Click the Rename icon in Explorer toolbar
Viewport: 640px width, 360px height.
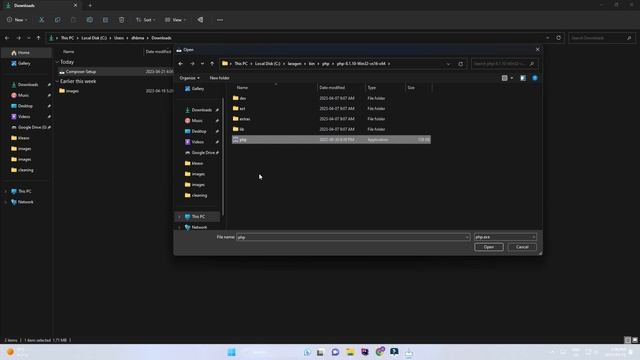89,20
